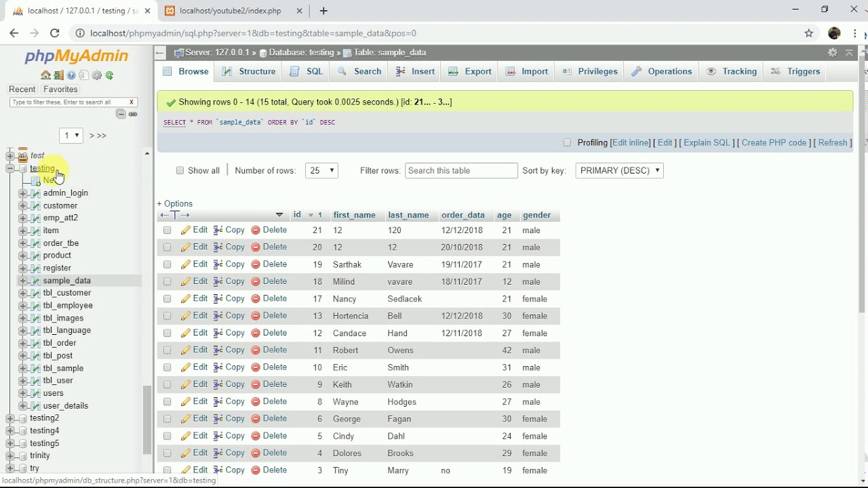Click the Edit inline link
Screen dimensions: 868x488
630,142
